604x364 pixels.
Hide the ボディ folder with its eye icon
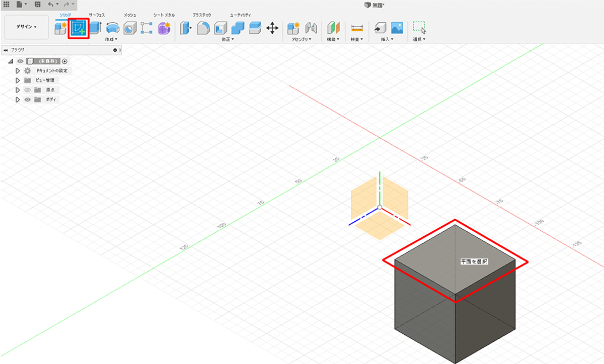click(28, 100)
